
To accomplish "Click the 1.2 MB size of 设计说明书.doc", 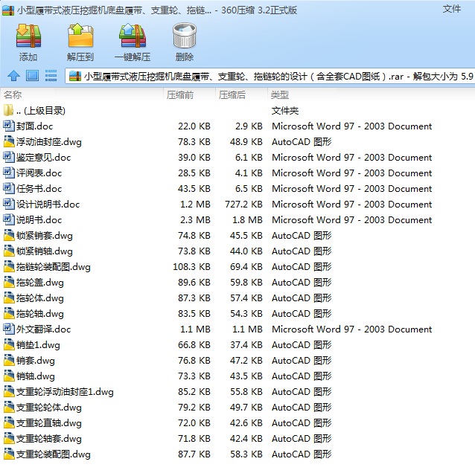I will point(195,204).
